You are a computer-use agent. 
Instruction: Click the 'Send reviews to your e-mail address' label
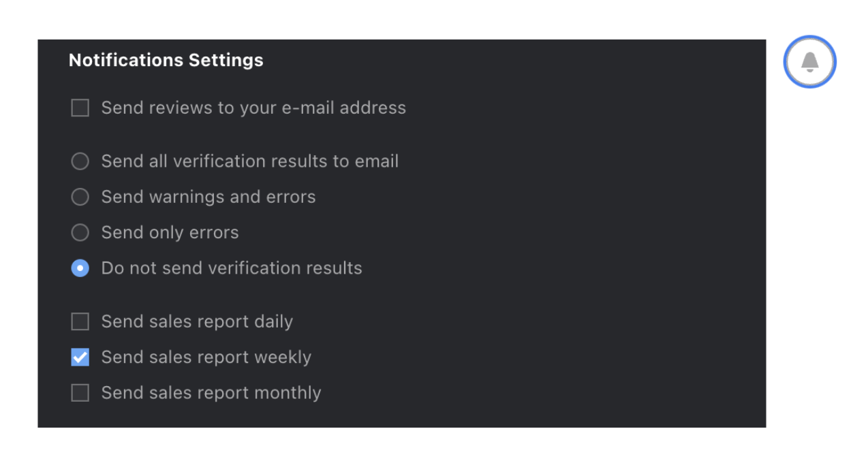pyautogui.click(x=253, y=108)
